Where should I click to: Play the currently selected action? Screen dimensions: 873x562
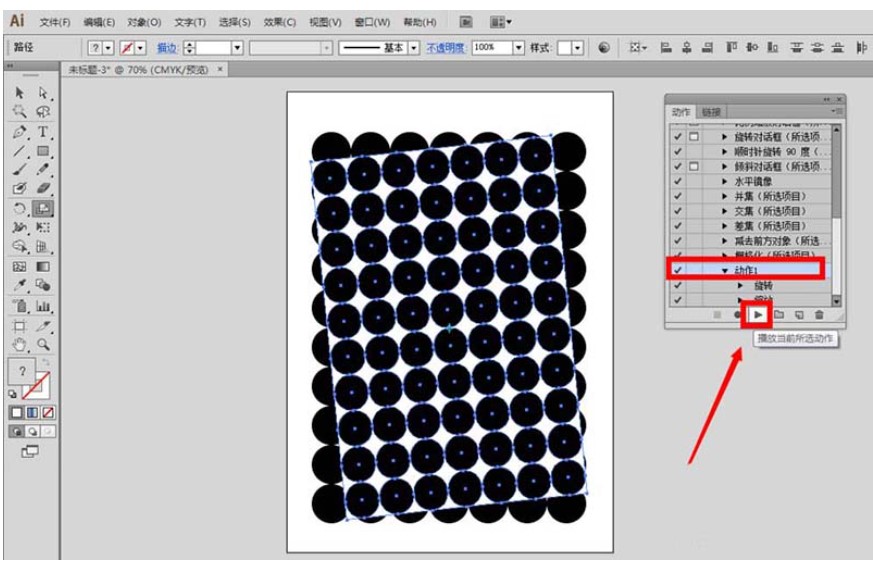(758, 315)
